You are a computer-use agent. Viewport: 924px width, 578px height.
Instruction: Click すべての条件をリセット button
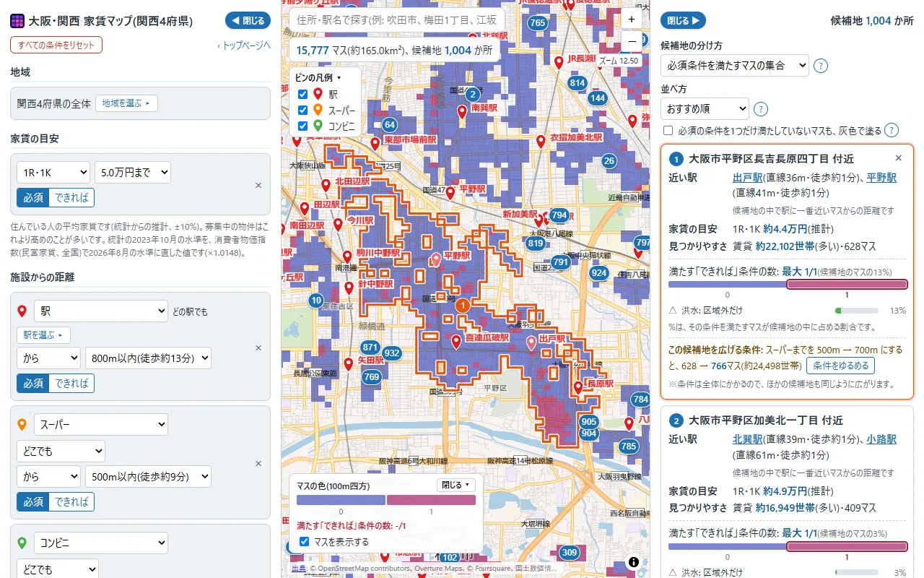56,45
